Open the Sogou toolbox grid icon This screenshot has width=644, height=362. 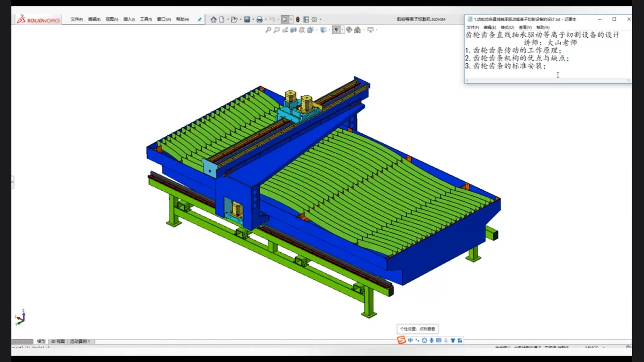(x=460, y=340)
